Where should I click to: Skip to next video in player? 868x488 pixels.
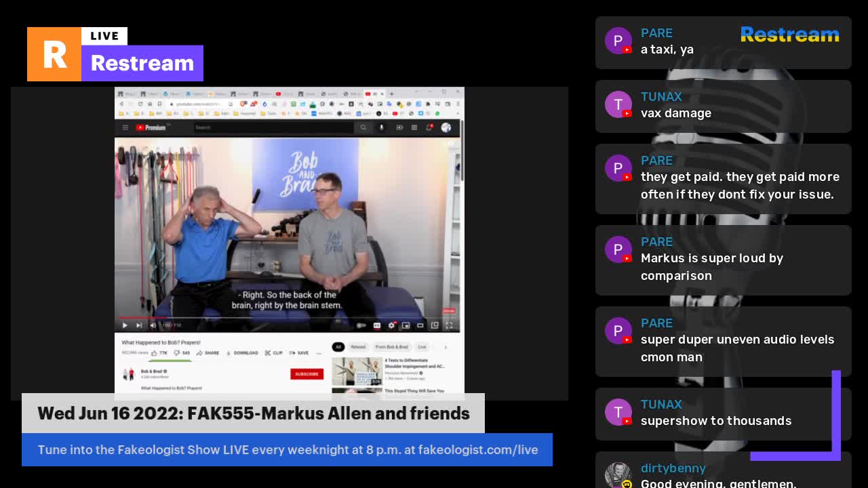[x=139, y=325]
